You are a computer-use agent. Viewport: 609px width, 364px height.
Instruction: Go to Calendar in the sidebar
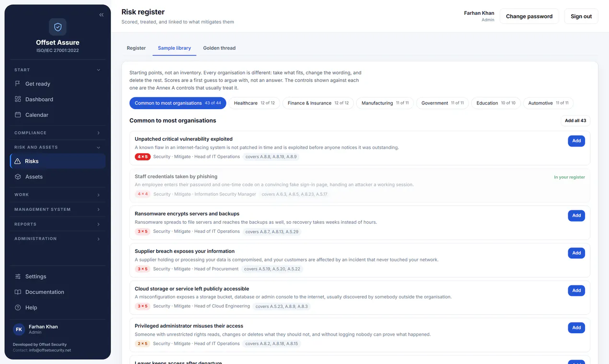tap(58, 115)
